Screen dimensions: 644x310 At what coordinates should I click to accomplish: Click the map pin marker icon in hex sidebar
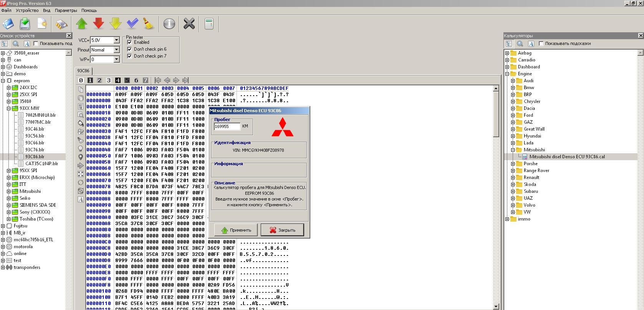coord(80,157)
